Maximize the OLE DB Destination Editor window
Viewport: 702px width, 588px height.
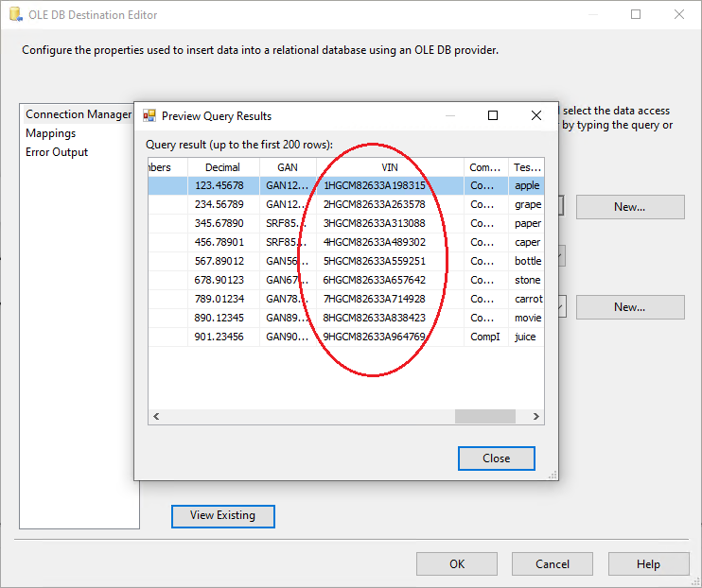point(636,15)
